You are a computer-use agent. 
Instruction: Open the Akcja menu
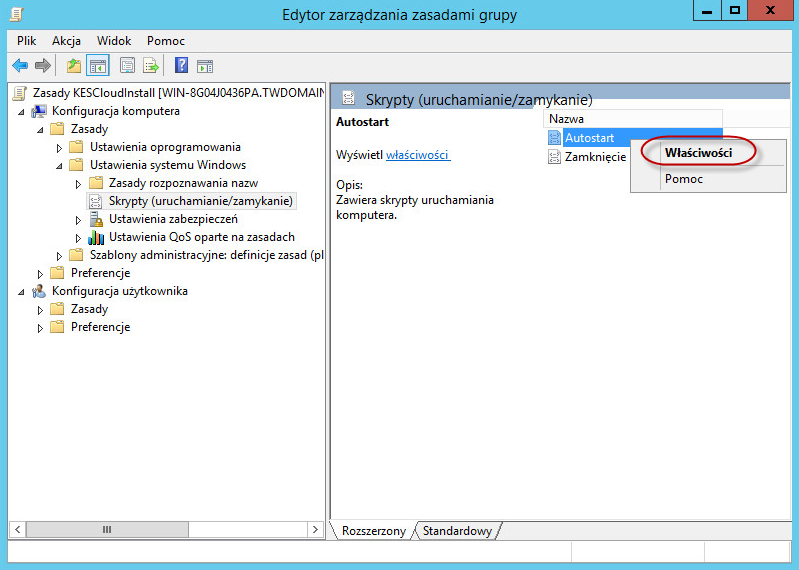tap(66, 41)
